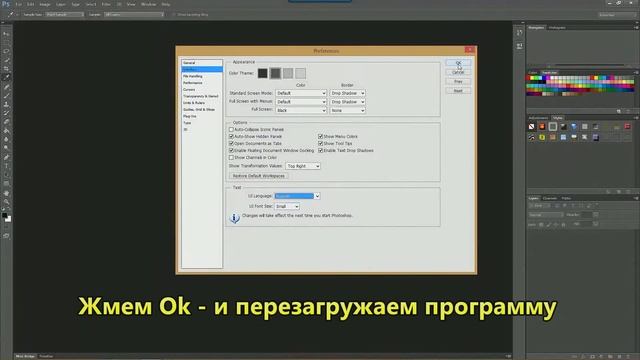Open Sample Size dropdown in options bar
The width and height of the screenshot is (640, 360).
(64, 15)
